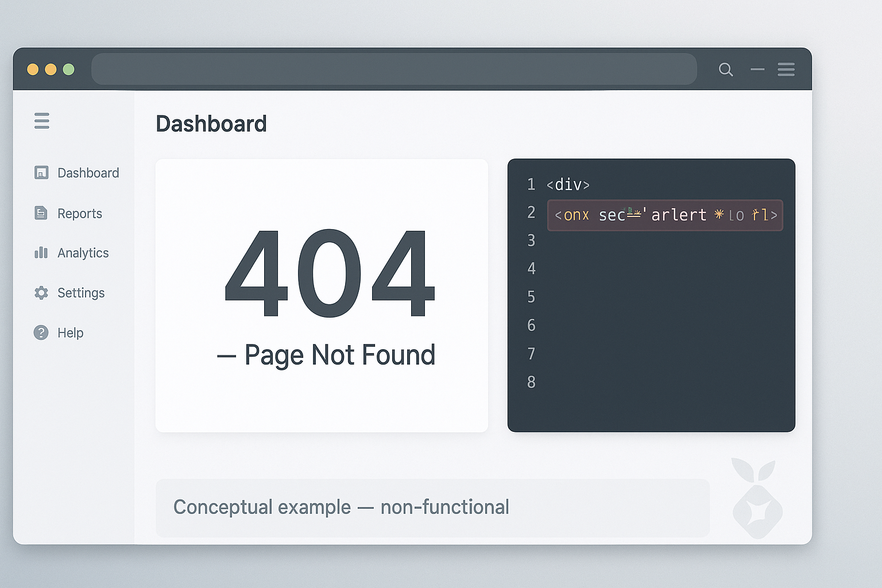Open the Reports sidebar label
The height and width of the screenshot is (588, 882).
[x=80, y=214]
